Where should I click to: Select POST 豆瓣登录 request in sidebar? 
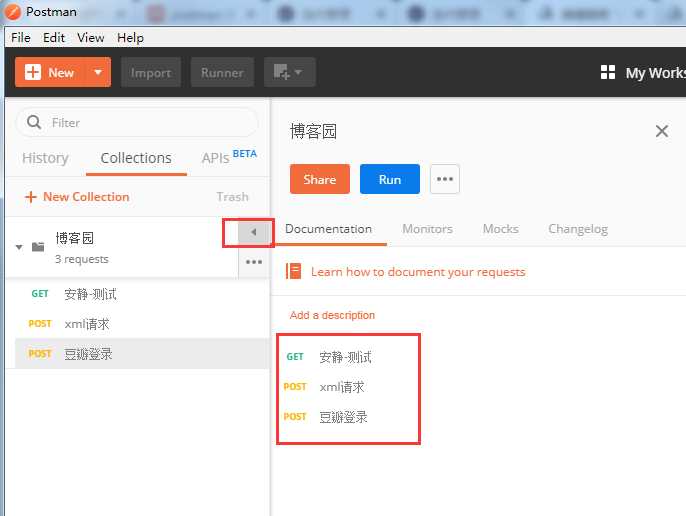click(x=142, y=354)
